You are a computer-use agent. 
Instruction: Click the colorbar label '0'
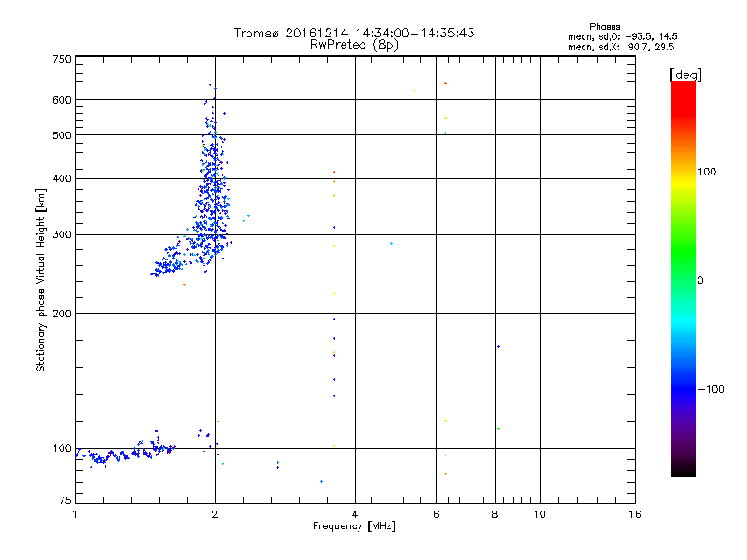click(700, 281)
